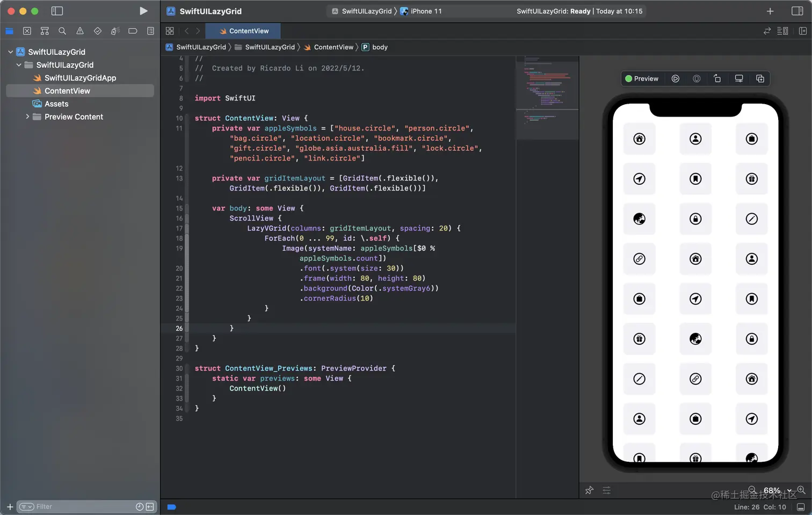
Task: Zoom in the preview canvas
Action: click(801, 490)
